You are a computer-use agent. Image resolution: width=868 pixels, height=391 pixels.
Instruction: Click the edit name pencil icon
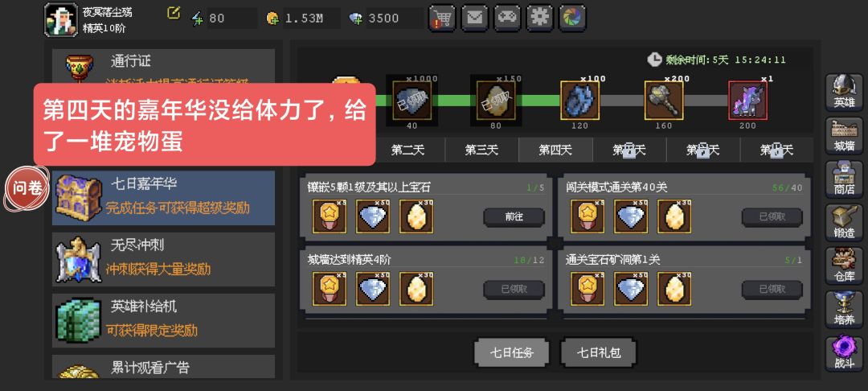(x=174, y=14)
